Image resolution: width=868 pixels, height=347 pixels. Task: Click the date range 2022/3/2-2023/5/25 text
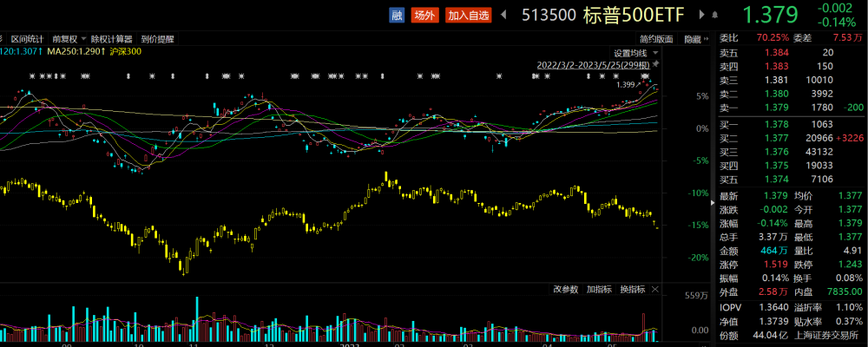click(x=595, y=65)
